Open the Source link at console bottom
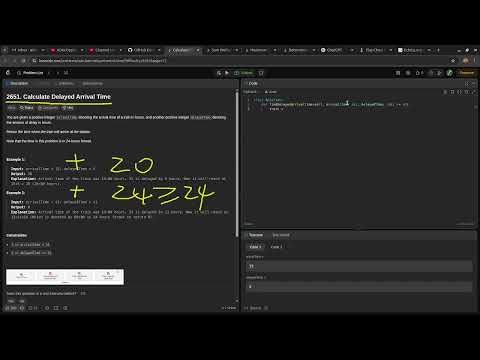Screen dimensions: 480x360 coord(256,308)
